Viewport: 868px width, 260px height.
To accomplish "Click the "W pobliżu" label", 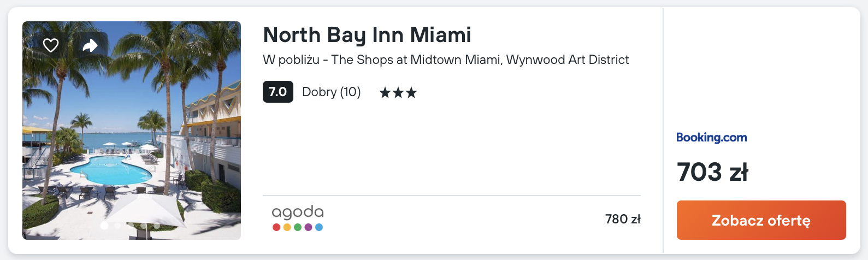I will 291,60.
